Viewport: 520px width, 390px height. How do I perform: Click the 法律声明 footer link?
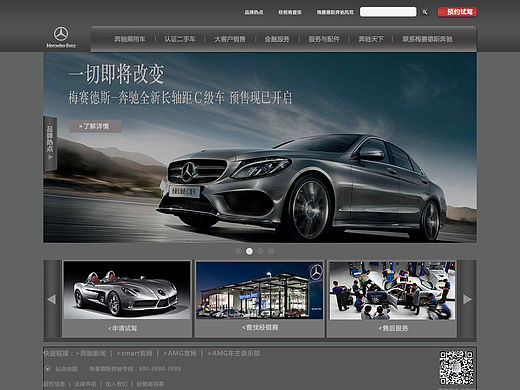[x=85, y=384]
